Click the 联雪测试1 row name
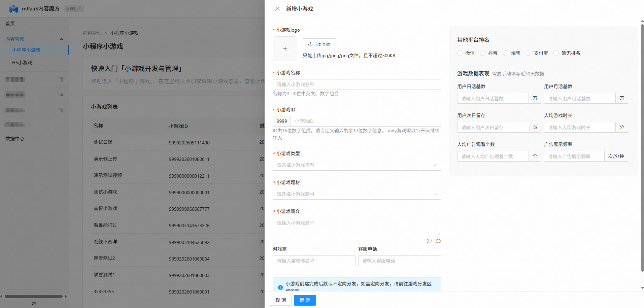 tap(104, 275)
